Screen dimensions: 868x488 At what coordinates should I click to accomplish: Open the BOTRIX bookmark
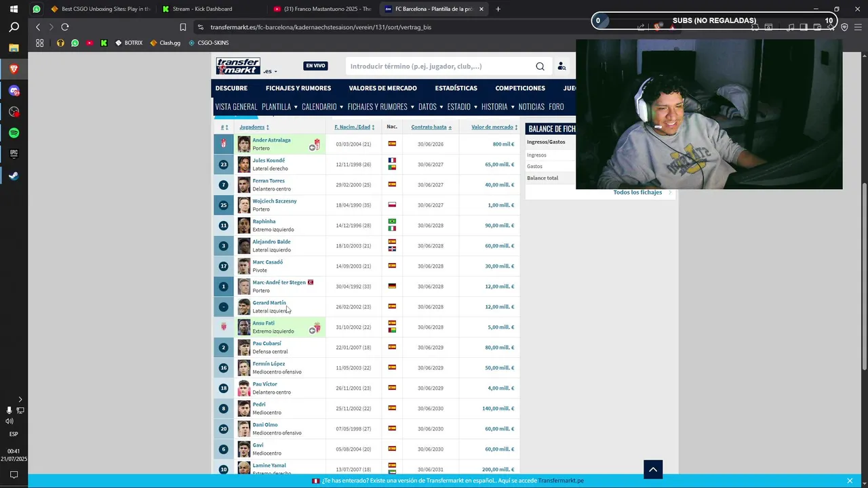(129, 43)
